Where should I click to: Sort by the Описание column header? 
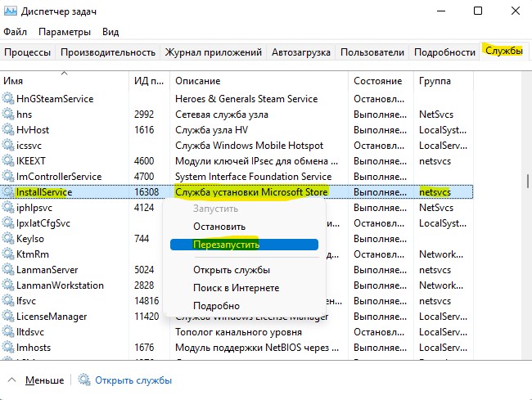click(x=259, y=81)
